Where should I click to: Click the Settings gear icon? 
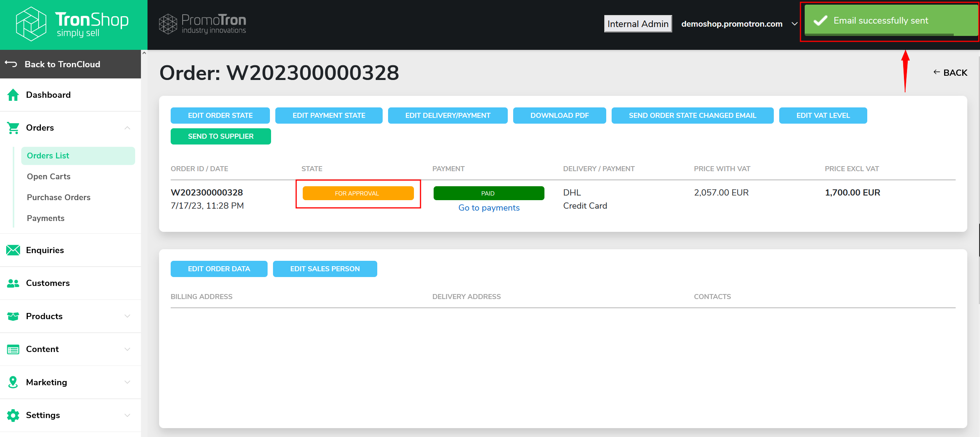13,415
